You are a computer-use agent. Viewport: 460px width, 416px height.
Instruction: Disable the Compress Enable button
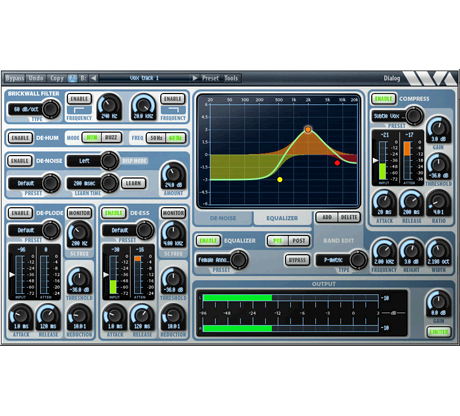tap(384, 99)
